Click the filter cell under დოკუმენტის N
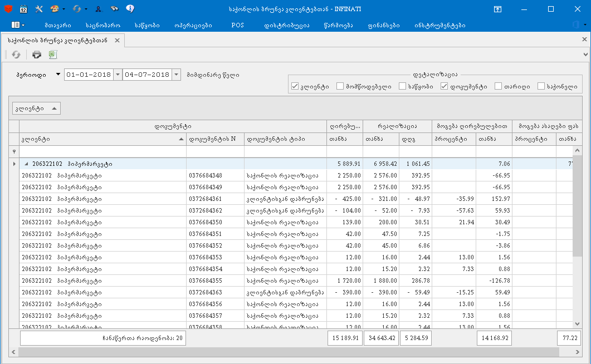Image resolution: width=591 pixels, height=364 pixels. (215, 152)
